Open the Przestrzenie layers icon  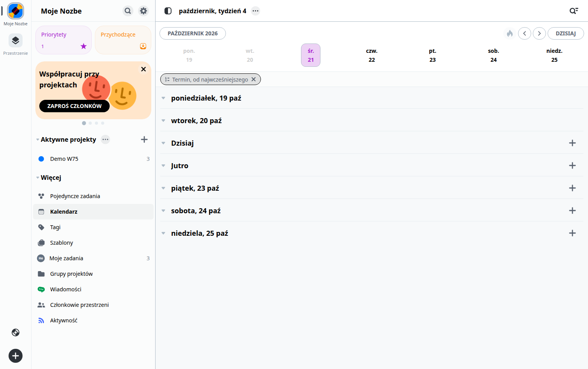[x=16, y=40]
